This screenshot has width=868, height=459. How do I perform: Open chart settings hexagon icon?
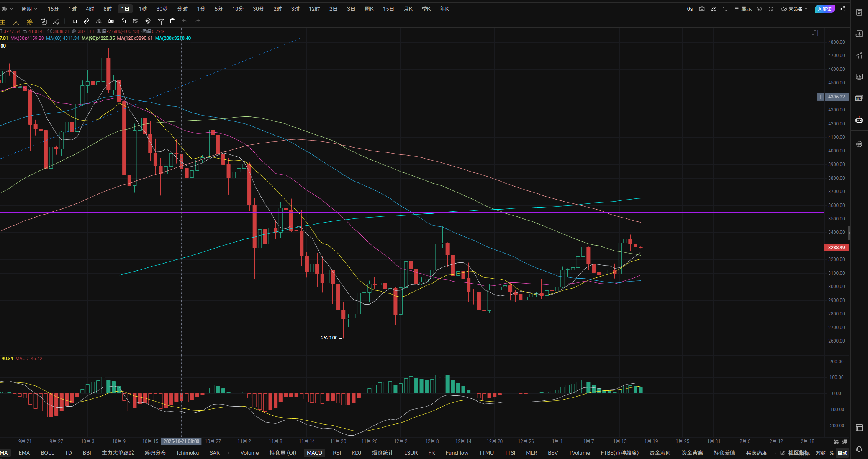(x=759, y=9)
